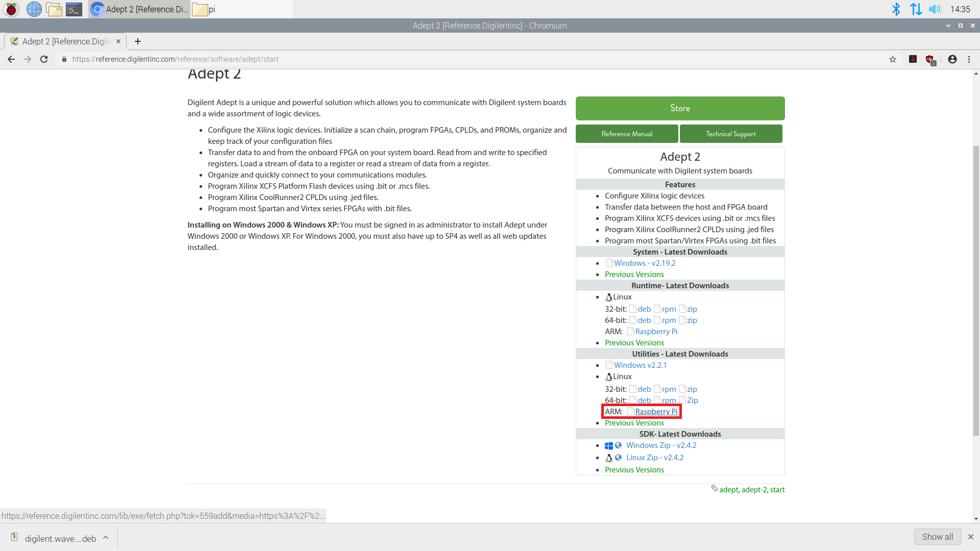This screenshot has height=551, width=980.
Task: Go back with the browser back arrow
Action: [x=11, y=59]
